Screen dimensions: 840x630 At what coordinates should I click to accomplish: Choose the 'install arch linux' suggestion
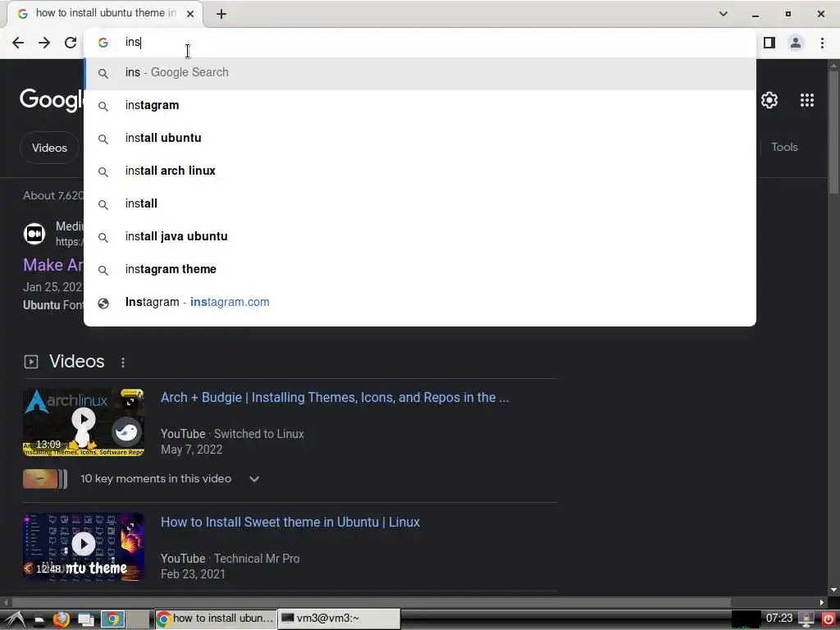click(x=420, y=171)
